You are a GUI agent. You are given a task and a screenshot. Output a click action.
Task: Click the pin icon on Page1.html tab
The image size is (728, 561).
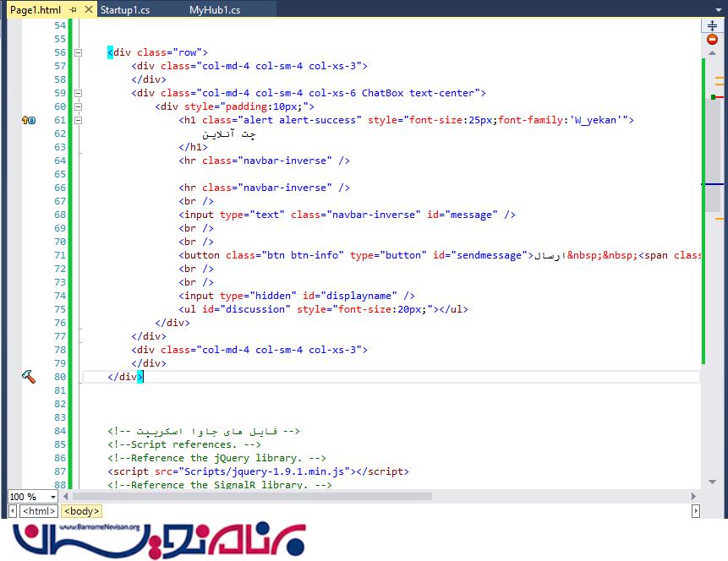pyautogui.click(x=73, y=9)
